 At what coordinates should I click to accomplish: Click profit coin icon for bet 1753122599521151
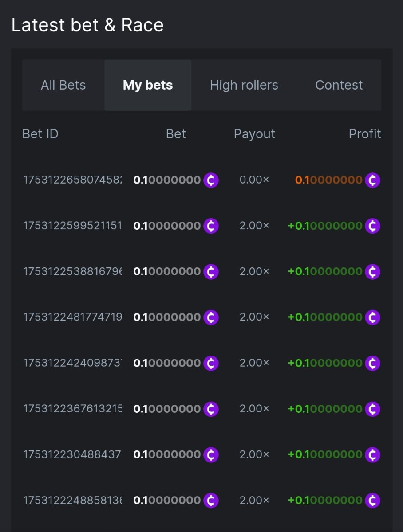pos(372,226)
